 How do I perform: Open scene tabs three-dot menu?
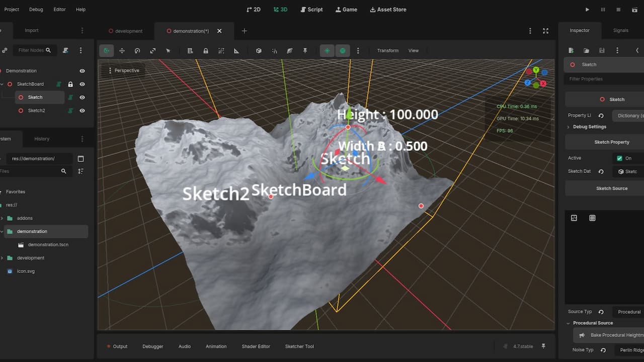click(x=530, y=31)
